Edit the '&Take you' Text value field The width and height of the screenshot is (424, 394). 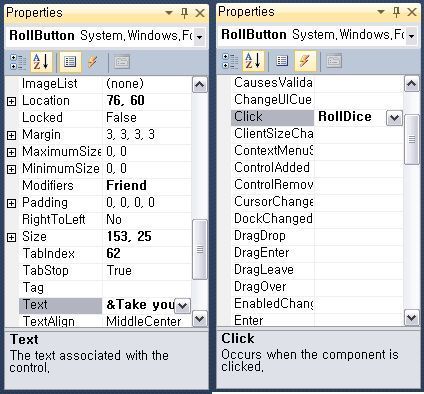[139, 305]
